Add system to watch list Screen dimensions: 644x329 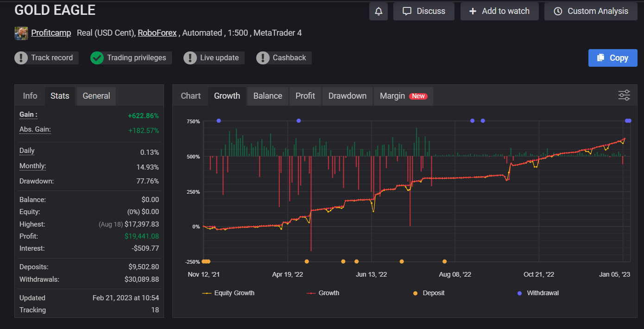(x=499, y=11)
